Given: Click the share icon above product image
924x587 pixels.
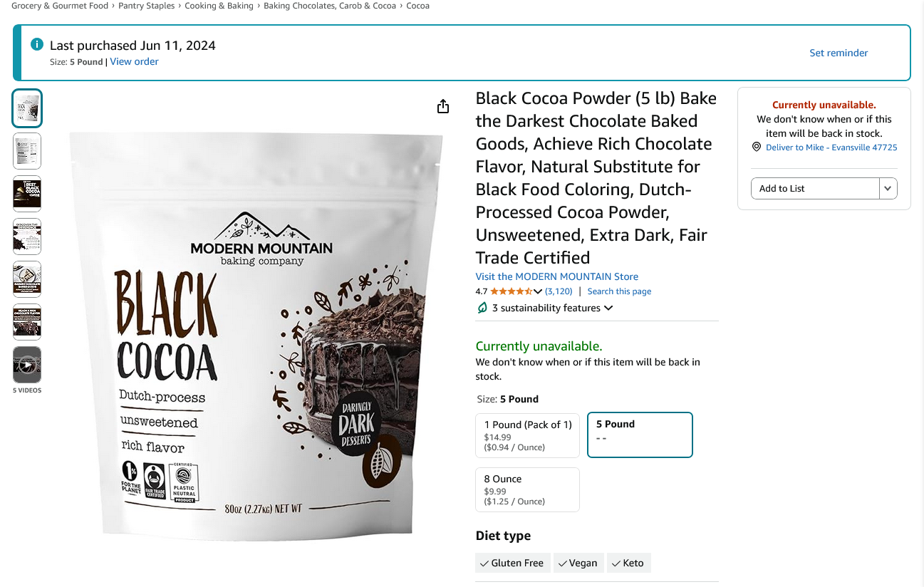Looking at the screenshot, I should pos(443,106).
